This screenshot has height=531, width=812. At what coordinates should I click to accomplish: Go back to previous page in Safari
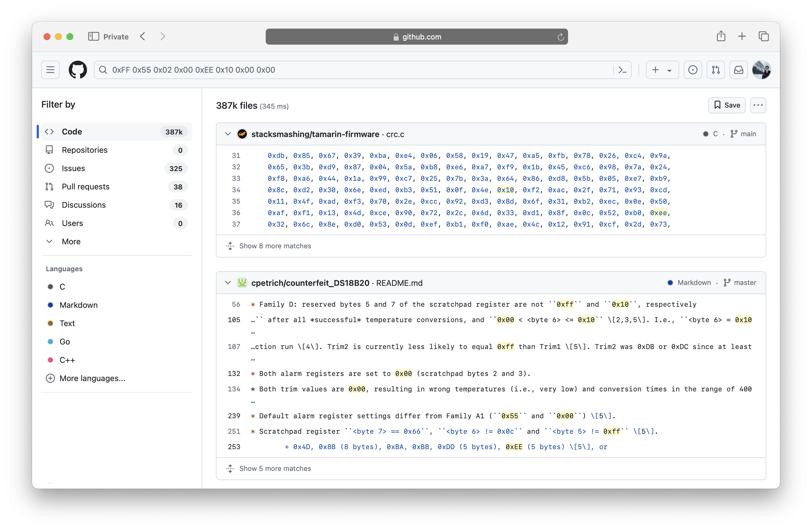click(143, 36)
